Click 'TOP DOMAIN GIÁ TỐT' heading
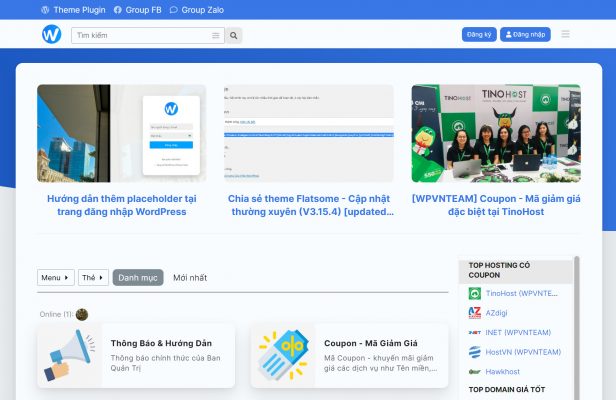This screenshot has width=616, height=400. (x=507, y=389)
